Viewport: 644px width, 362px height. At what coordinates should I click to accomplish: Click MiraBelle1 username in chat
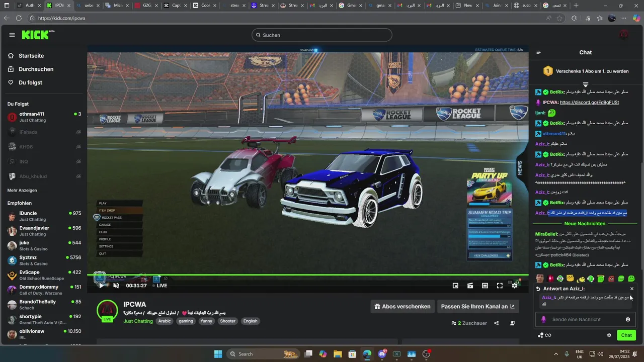tap(547, 234)
